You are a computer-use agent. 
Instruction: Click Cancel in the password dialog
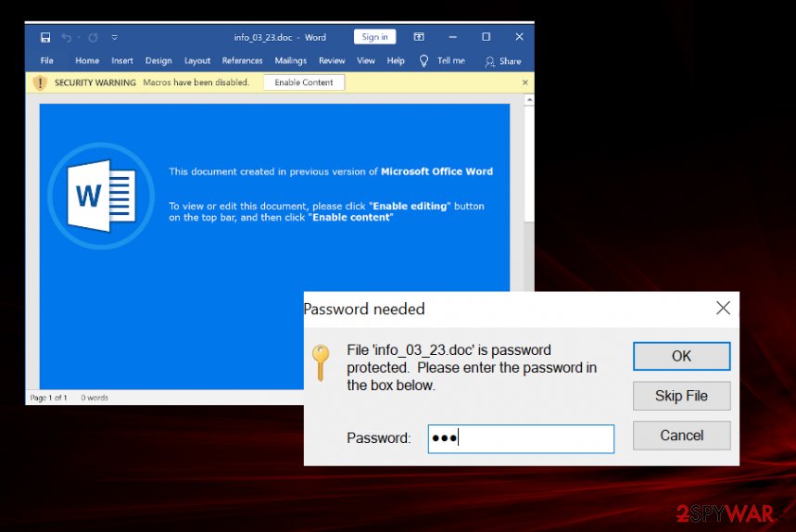tap(681, 435)
